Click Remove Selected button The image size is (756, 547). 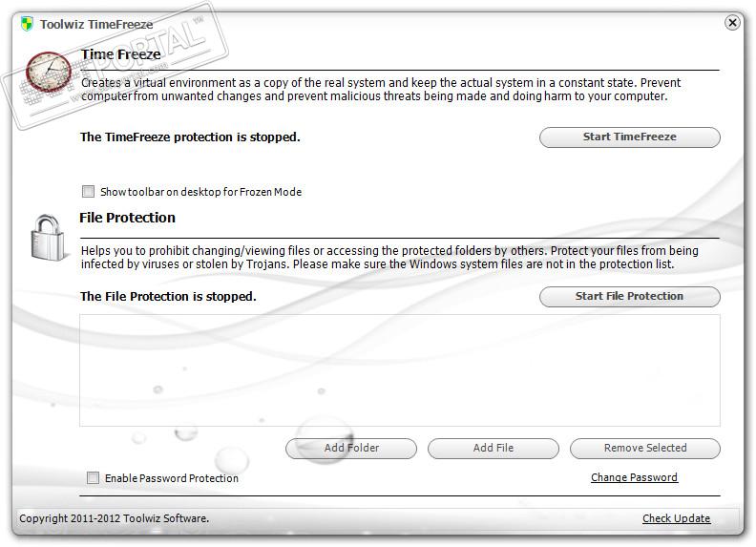point(645,448)
